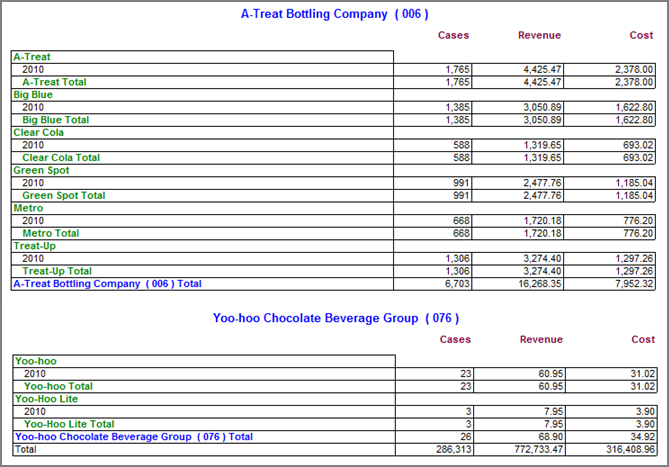Image resolution: width=669 pixels, height=467 pixels.
Task: Click the grand total revenue 772,733.47
Action: (536, 450)
